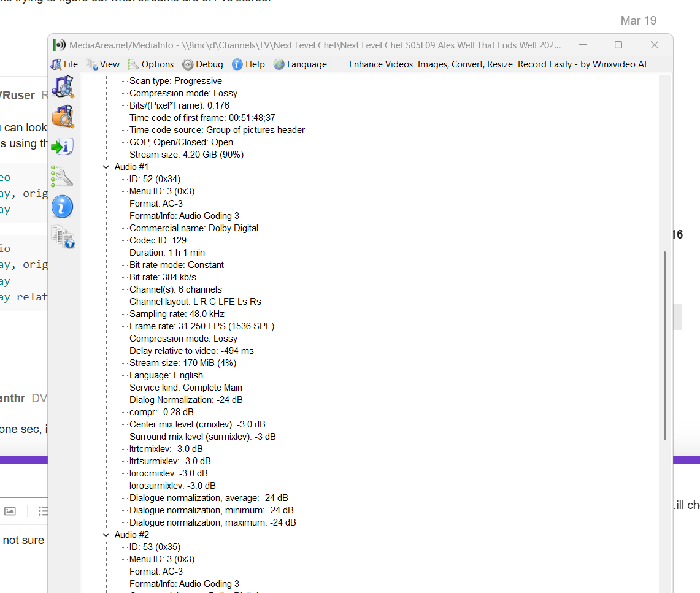Open the View menu
The height and width of the screenshot is (593, 700).
pyautogui.click(x=103, y=64)
